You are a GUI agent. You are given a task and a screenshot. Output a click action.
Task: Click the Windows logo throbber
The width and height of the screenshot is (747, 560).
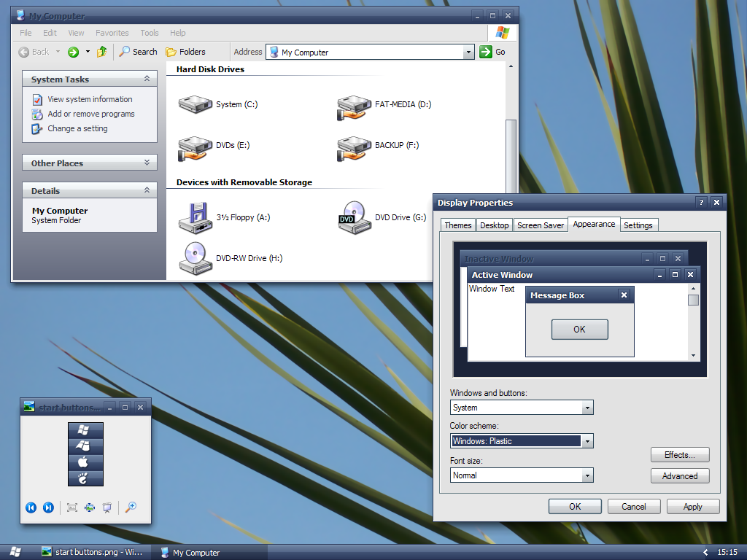pos(502,33)
